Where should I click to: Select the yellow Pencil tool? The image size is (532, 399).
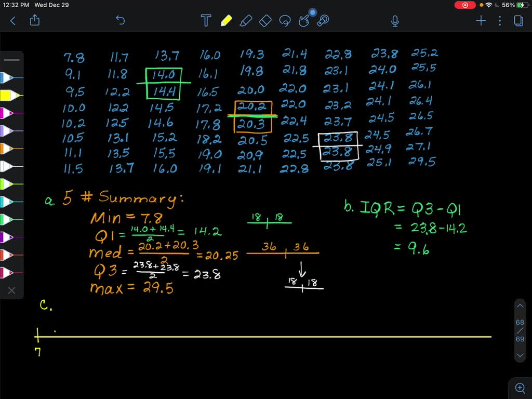227,21
